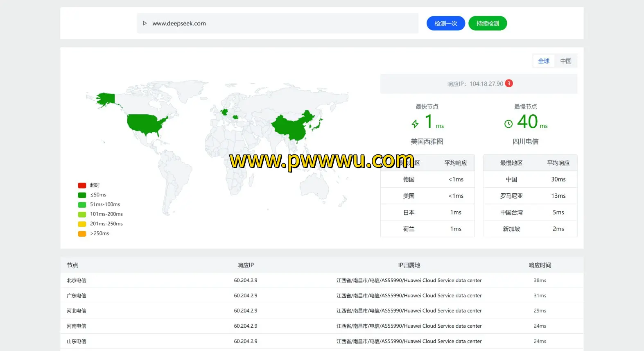Click the 山东电信 node row

322,341
